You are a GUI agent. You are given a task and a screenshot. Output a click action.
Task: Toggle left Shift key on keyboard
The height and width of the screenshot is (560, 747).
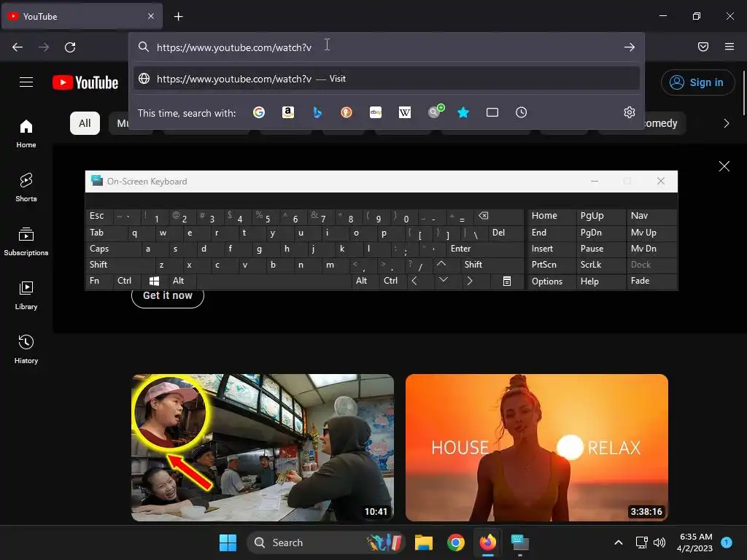tap(120, 265)
